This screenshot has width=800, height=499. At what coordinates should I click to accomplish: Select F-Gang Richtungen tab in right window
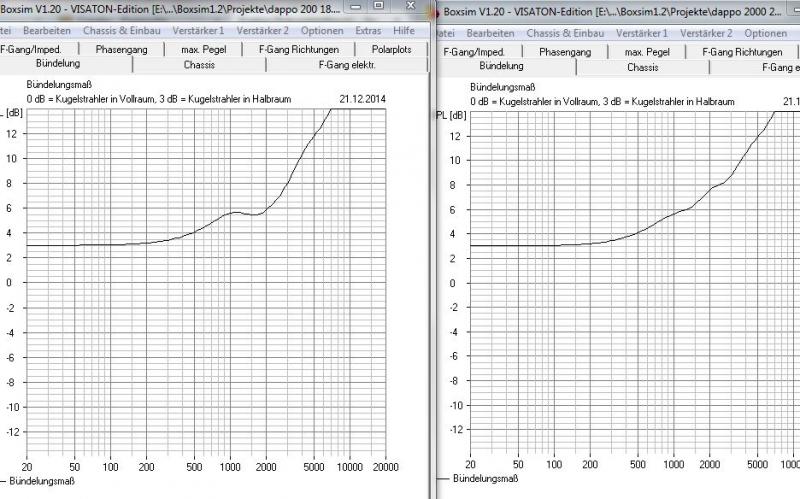coord(742,52)
